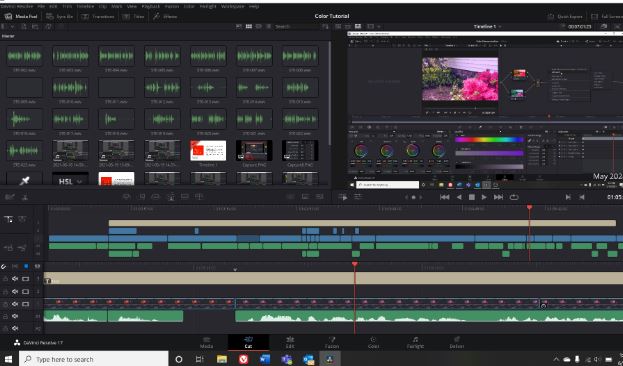Switch media pool to list view
The image size is (623, 366).
269,26
